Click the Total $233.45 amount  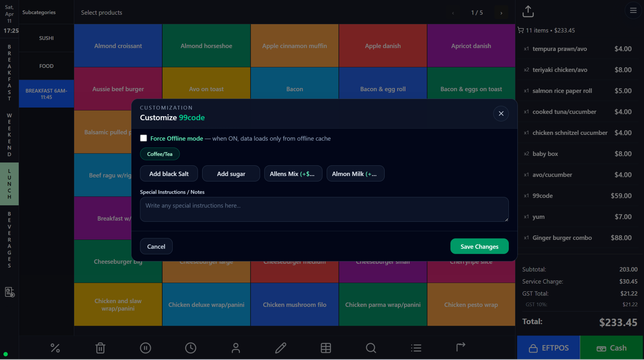[x=618, y=322]
